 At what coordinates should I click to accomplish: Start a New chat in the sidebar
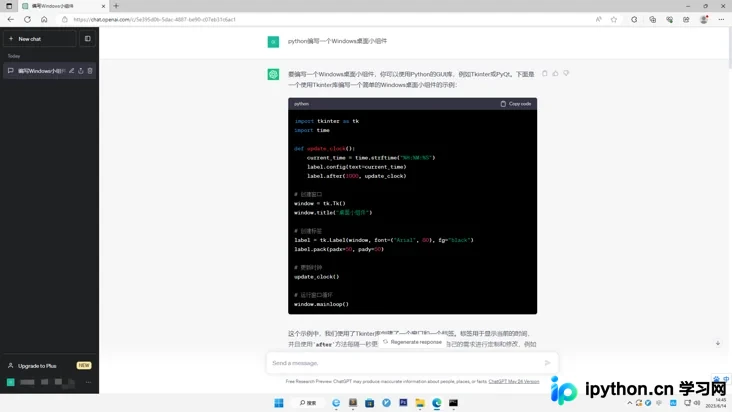tap(40, 39)
